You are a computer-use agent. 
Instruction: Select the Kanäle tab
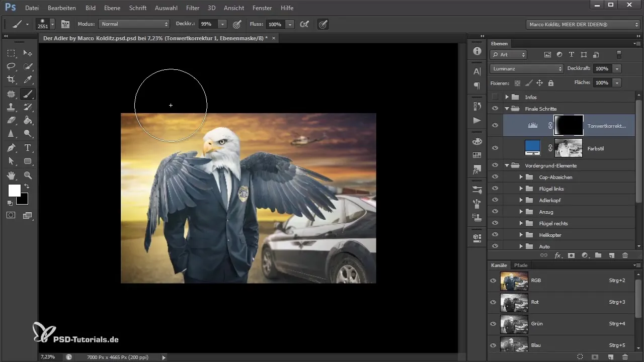pyautogui.click(x=499, y=265)
